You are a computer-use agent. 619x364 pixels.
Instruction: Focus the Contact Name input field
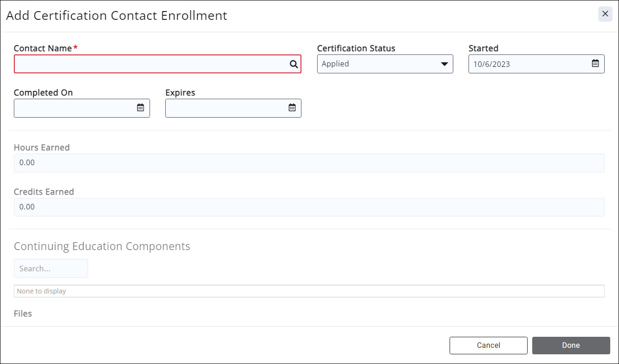coord(150,64)
